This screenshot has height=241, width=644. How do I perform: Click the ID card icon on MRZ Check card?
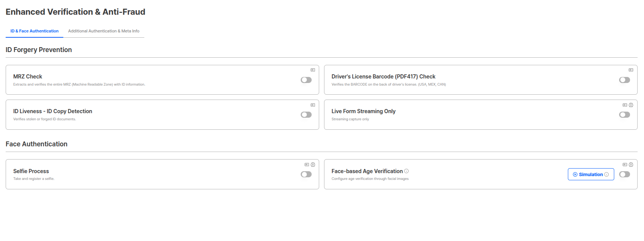313,69
